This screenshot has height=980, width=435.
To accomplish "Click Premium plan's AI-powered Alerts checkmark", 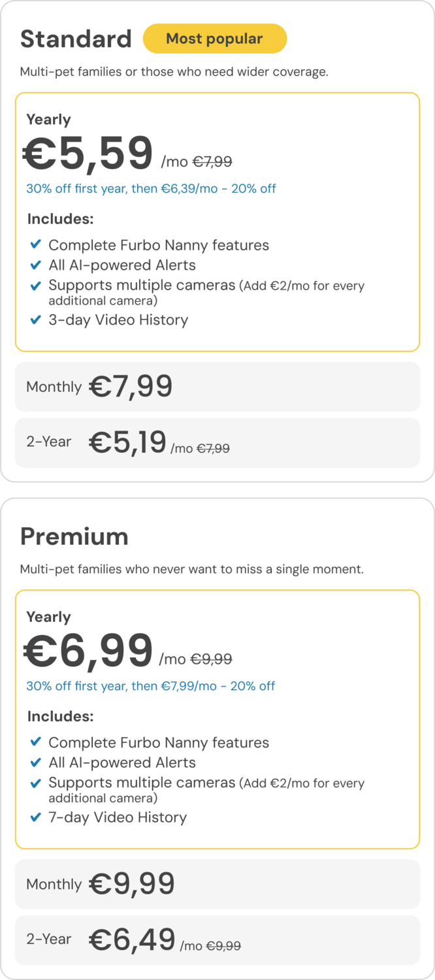I will pos(36,762).
